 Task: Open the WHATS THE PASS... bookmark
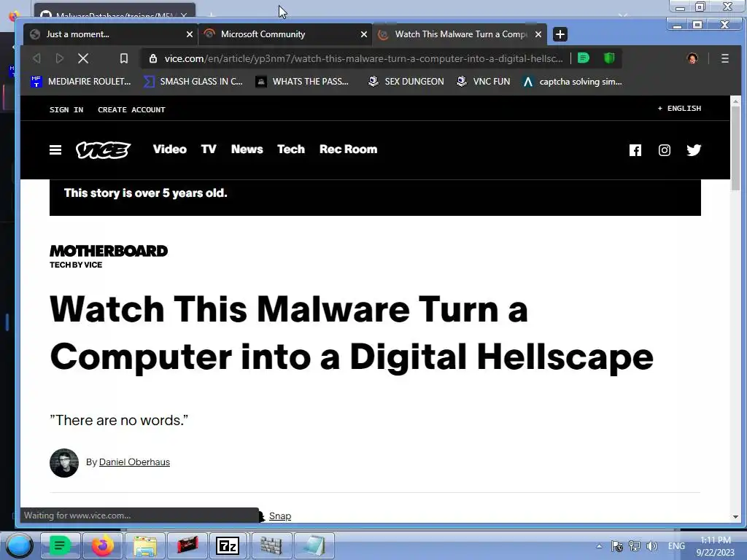pyautogui.click(x=302, y=82)
